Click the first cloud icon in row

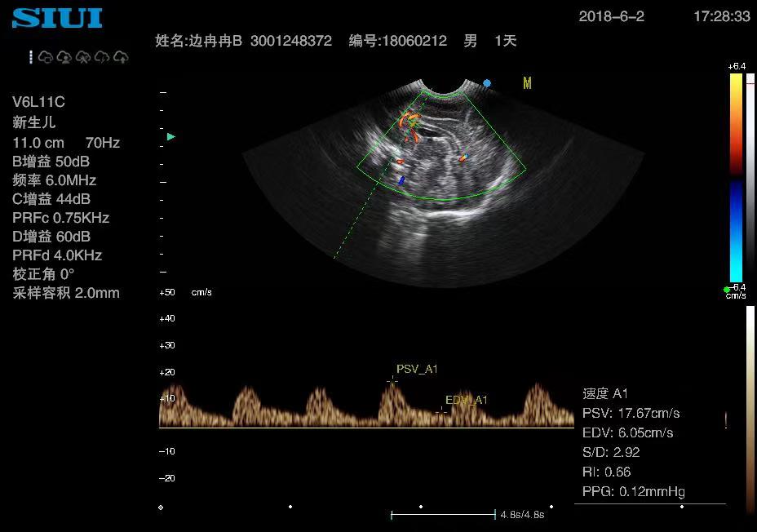[x=46, y=57]
